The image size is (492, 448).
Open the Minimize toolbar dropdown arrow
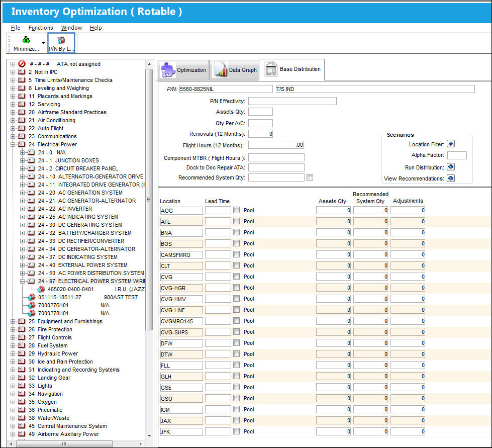point(43,43)
